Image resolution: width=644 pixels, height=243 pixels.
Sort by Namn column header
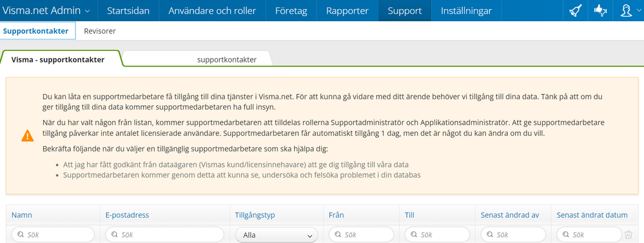tap(22, 215)
